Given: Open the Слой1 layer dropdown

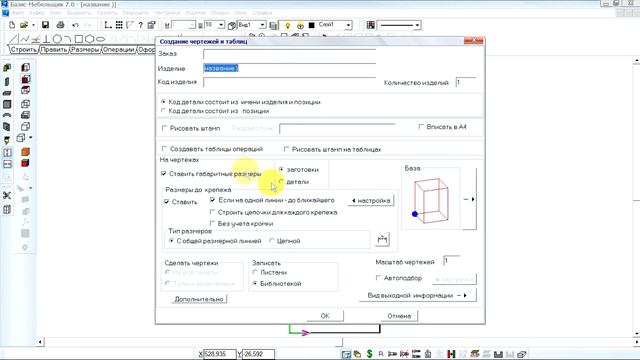Looking at the screenshot, I should pyautogui.click(x=348, y=25).
